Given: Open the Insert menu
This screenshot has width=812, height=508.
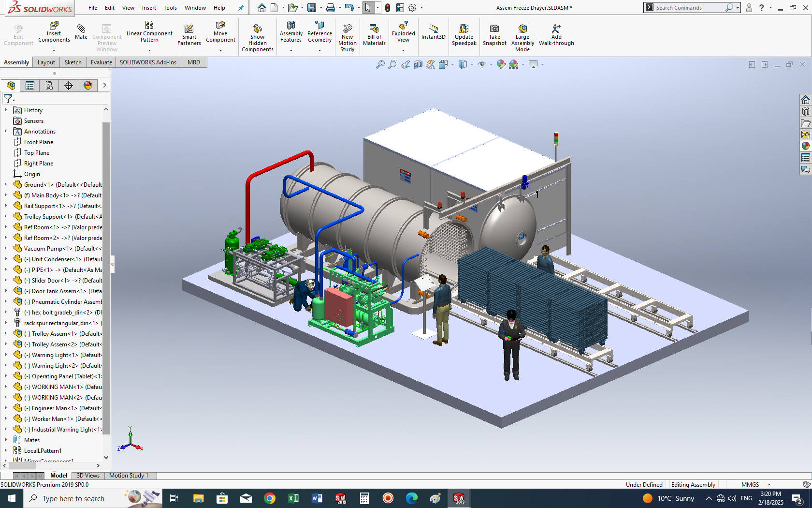Looking at the screenshot, I should coord(149,8).
